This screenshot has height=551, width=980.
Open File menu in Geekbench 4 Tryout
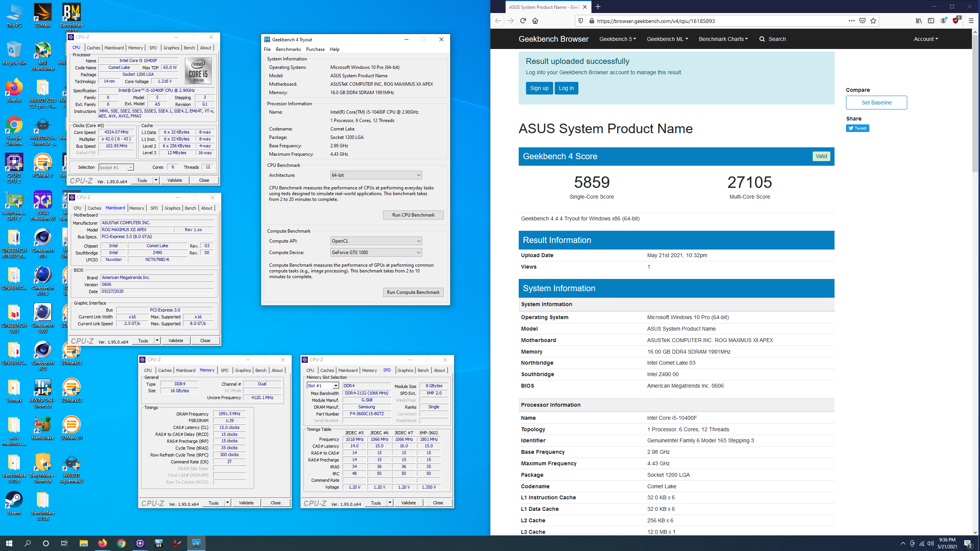pyautogui.click(x=267, y=49)
